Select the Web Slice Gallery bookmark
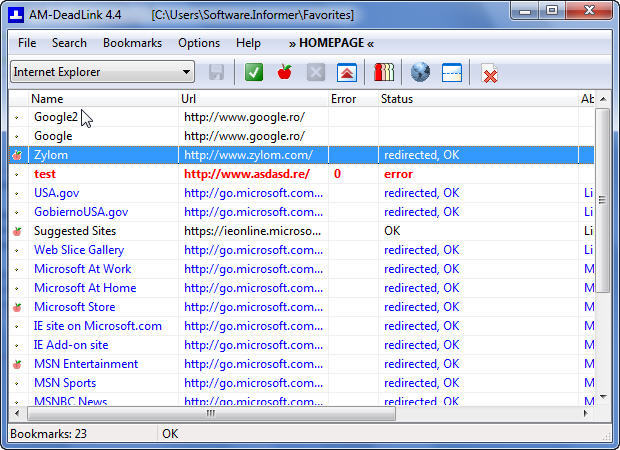 tap(79, 250)
